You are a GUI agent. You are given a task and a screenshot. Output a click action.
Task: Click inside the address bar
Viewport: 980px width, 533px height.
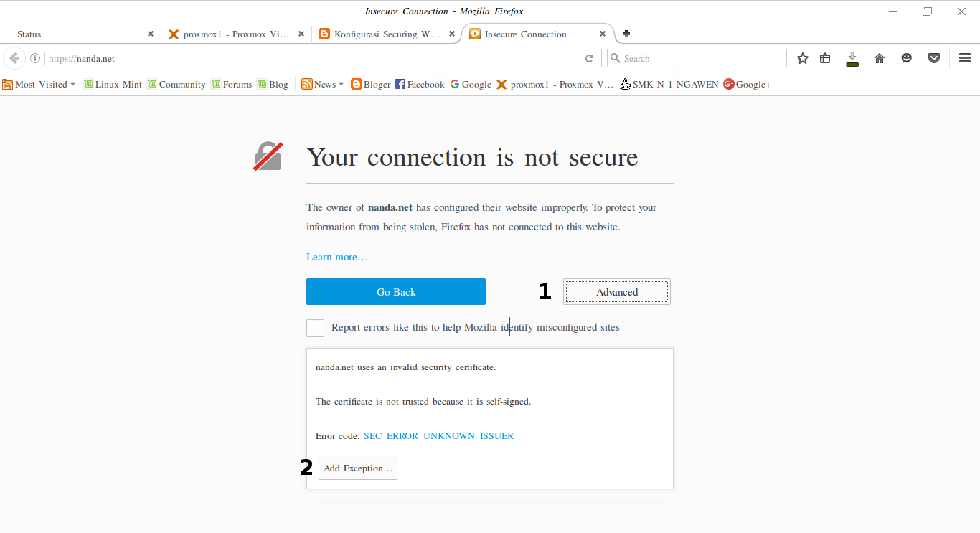[287, 58]
